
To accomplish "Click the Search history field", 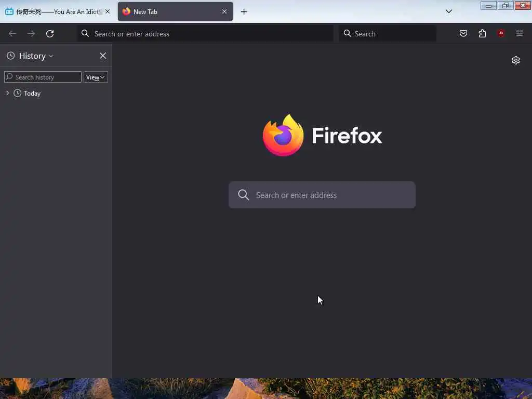I will [43, 77].
